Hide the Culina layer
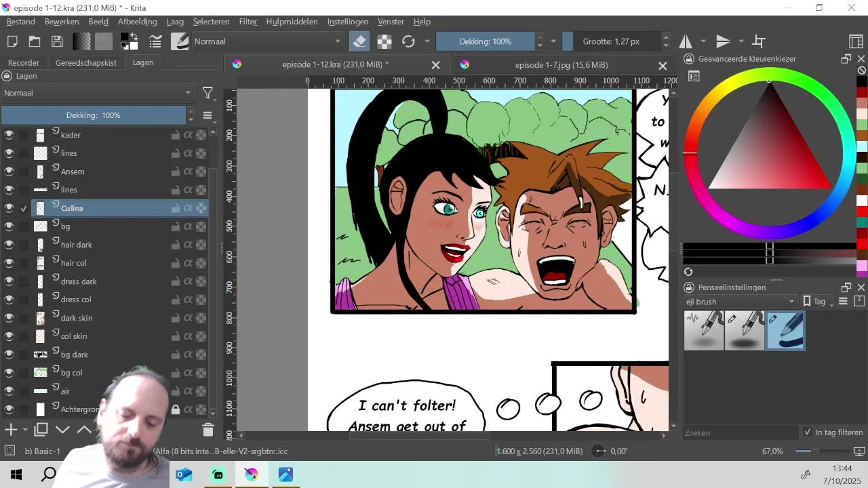The image size is (868, 488). point(9,208)
